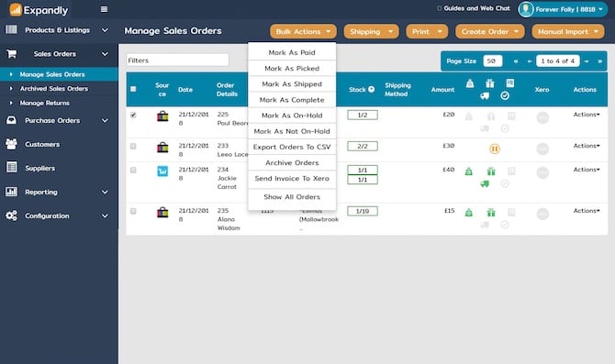Click the truck shipped header icon
The height and width of the screenshot is (364, 615).
(485, 96)
